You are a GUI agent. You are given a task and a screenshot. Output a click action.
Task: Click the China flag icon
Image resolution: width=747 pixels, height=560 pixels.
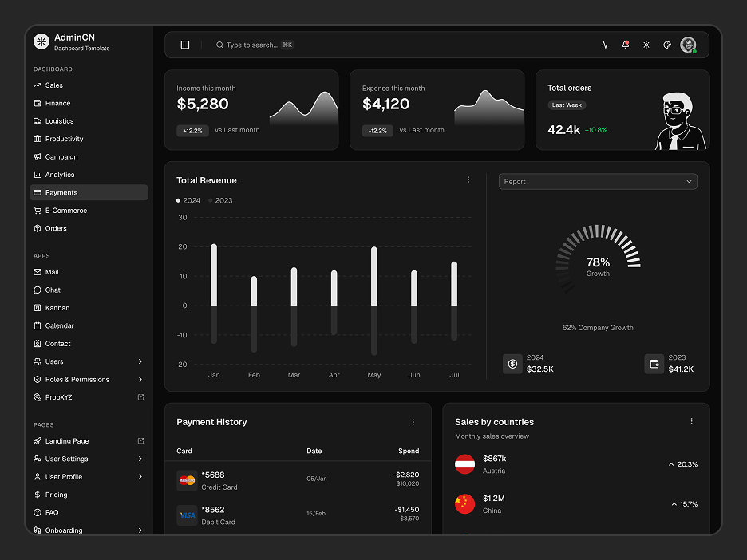pos(464,504)
